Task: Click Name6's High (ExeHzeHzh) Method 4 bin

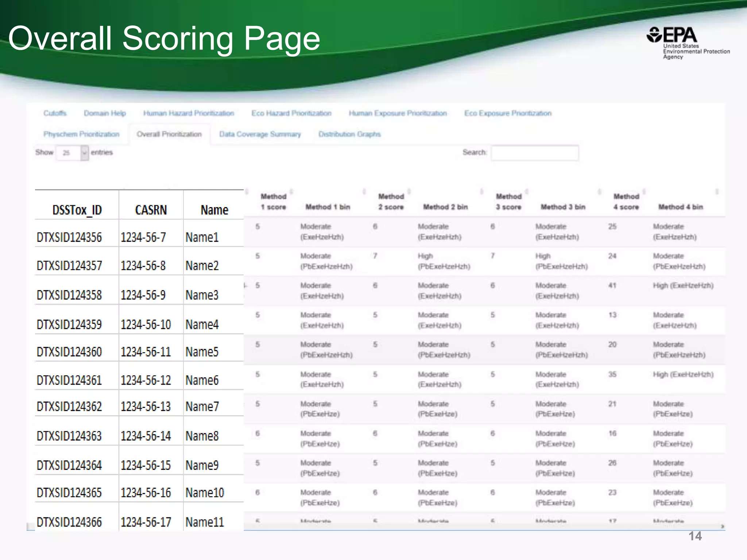Action: tap(683, 374)
